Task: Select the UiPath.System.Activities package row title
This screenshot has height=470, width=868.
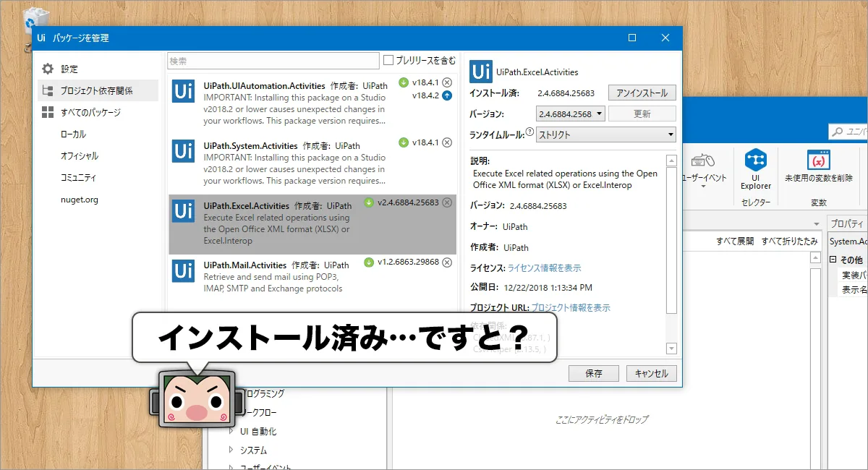Action: (x=251, y=145)
